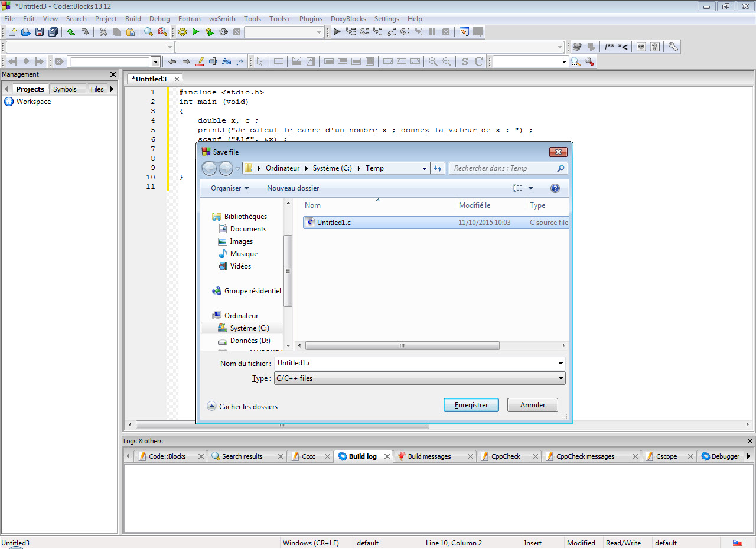The image size is (756, 549).
Task: Click the debugger Pause icon
Action: [x=432, y=32]
